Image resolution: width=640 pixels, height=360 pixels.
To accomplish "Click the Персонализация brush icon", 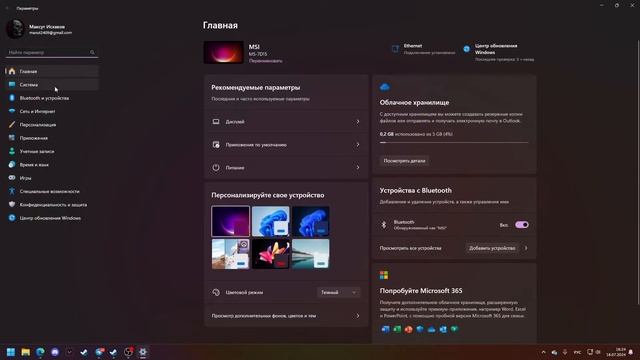I will point(12,124).
